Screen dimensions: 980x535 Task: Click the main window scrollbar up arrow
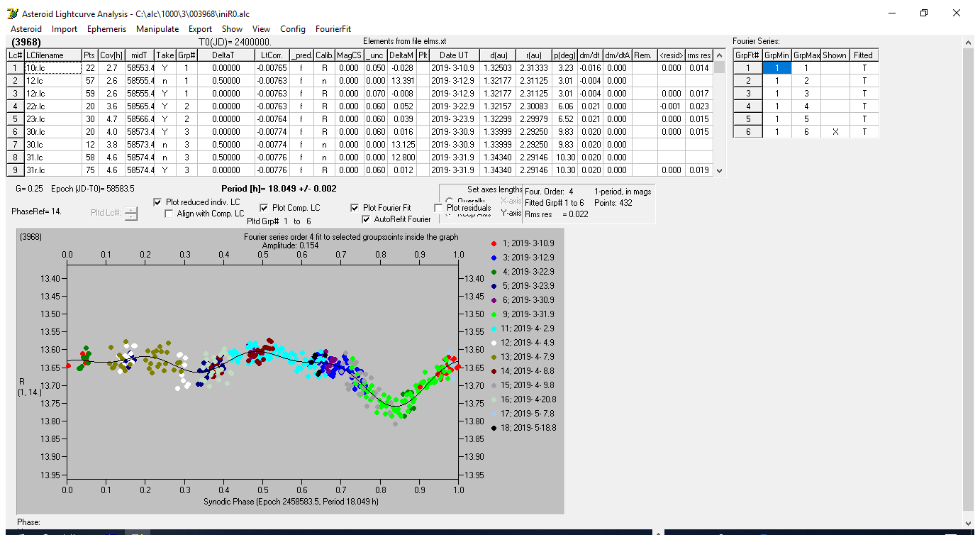point(969,42)
